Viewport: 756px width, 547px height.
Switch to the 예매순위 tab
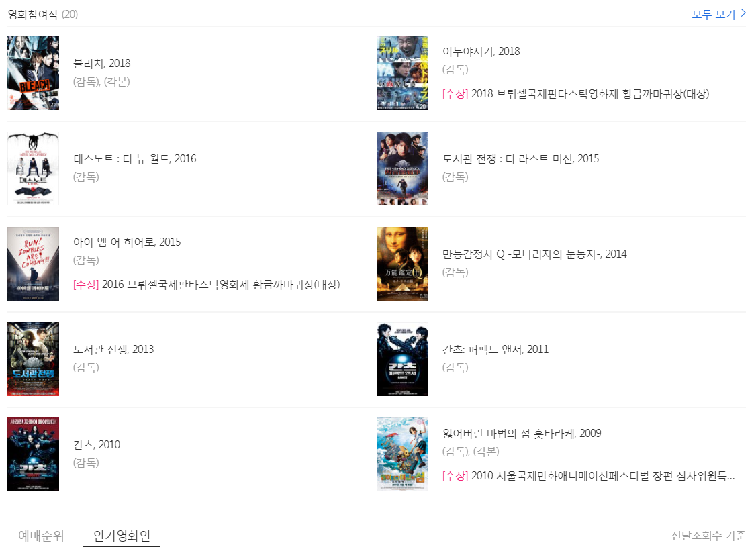(41, 536)
